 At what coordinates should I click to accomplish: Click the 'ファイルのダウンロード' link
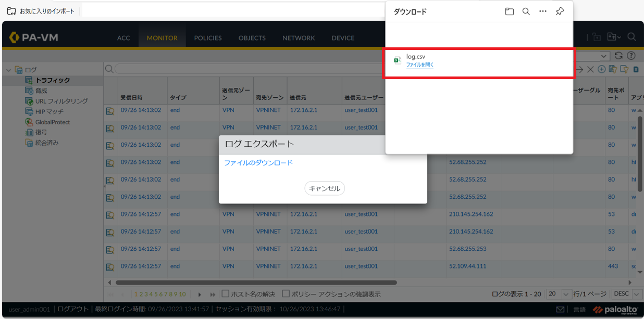[258, 163]
